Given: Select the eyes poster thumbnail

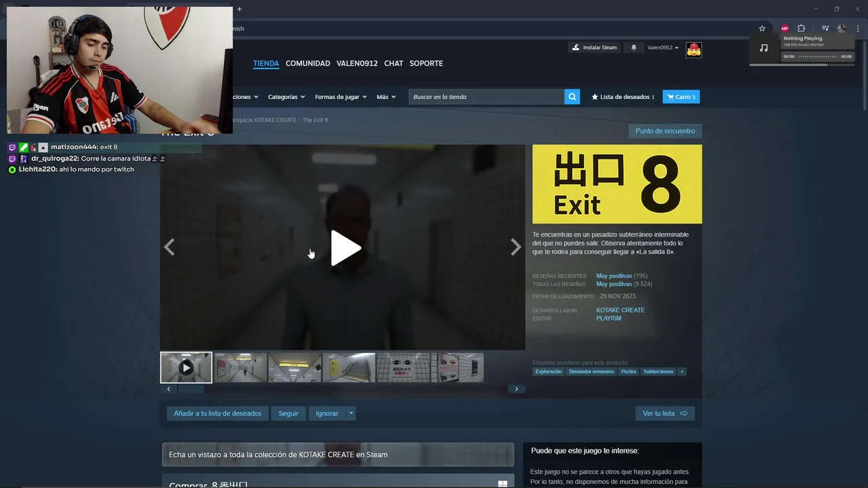Looking at the screenshot, I should point(403,367).
